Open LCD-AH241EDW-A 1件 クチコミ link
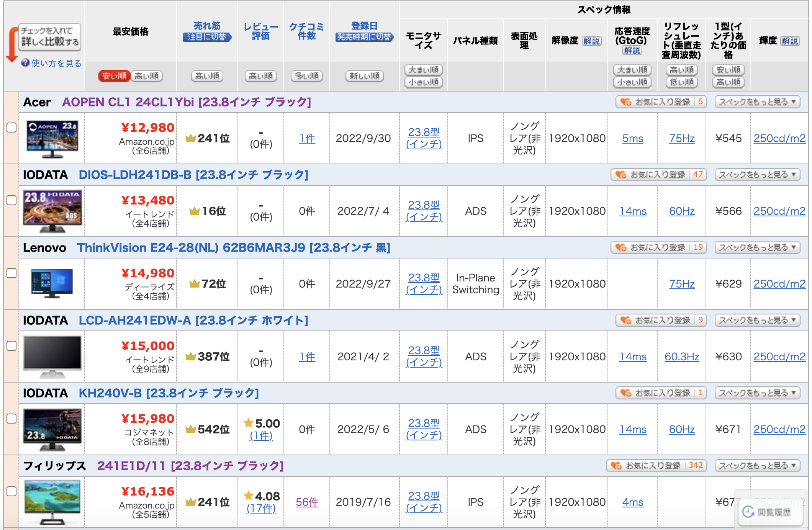Screen dimensions: 812x530 pos(307,357)
